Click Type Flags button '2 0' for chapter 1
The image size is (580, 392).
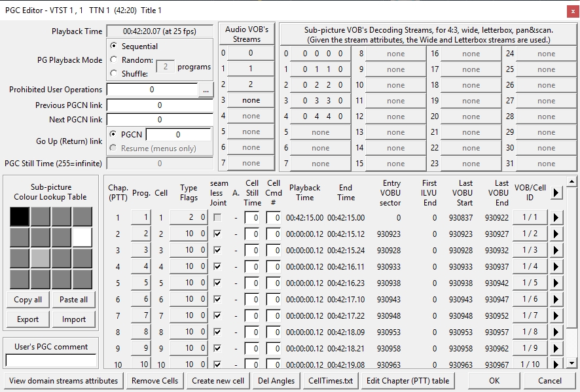pos(189,217)
